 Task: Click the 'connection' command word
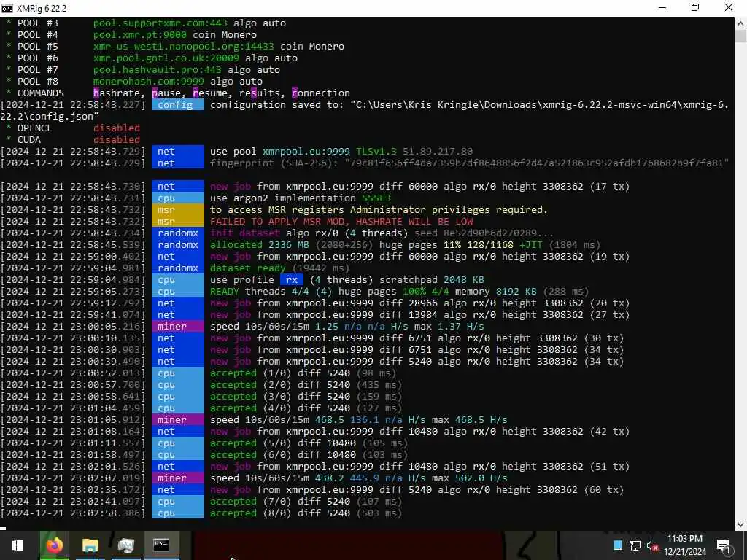point(321,93)
